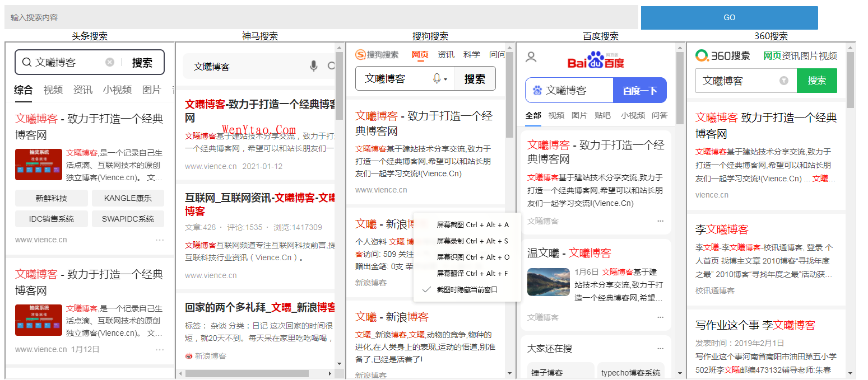Image resolution: width=868 pixels, height=380 pixels.
Task: Click 搜索 button in Sogou panel
Action: point(475,79)
